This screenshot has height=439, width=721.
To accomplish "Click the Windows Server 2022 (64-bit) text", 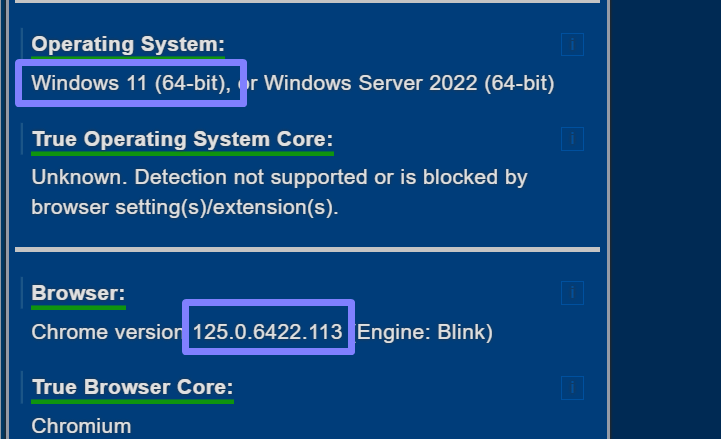I will [x=409, y=83].
